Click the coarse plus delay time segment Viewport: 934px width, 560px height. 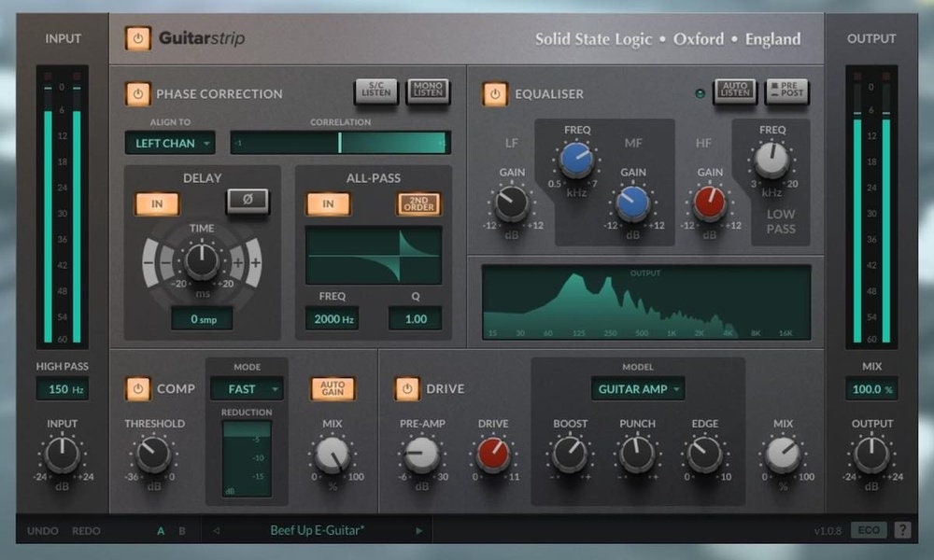coord(255,262)
